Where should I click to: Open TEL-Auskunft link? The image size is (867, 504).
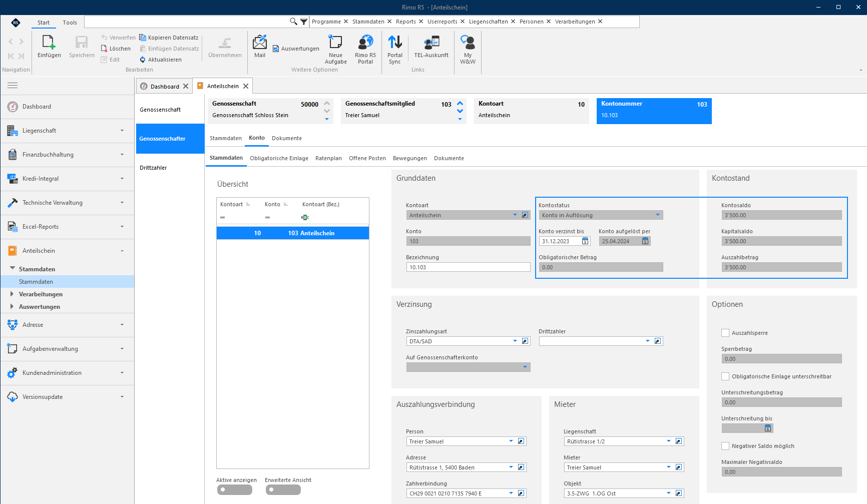[x=431, y=47]
